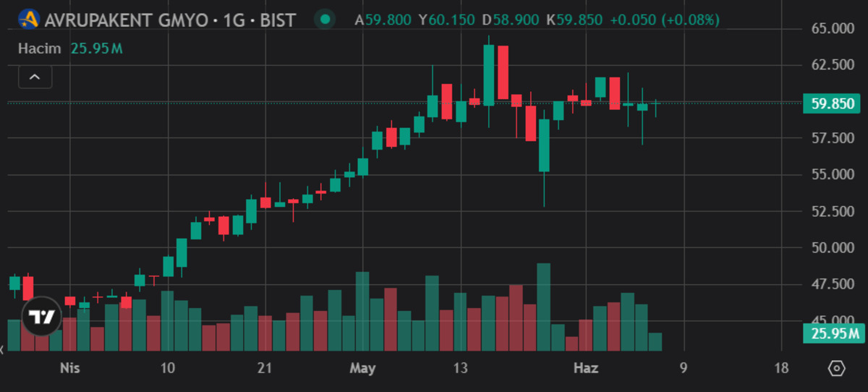Click the Nis date label on time axis
The height and width of the screenshot is (392, 868).
coord(69,368)
